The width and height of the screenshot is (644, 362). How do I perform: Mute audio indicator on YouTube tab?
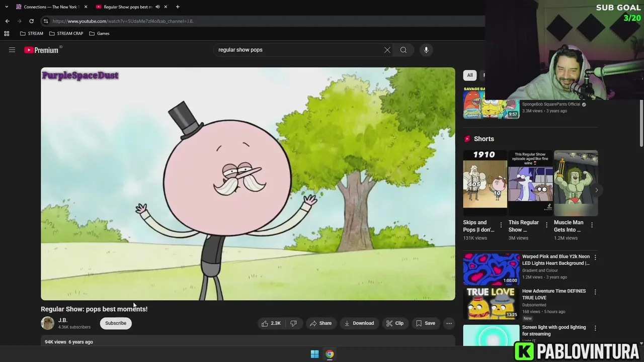point(157,7)
